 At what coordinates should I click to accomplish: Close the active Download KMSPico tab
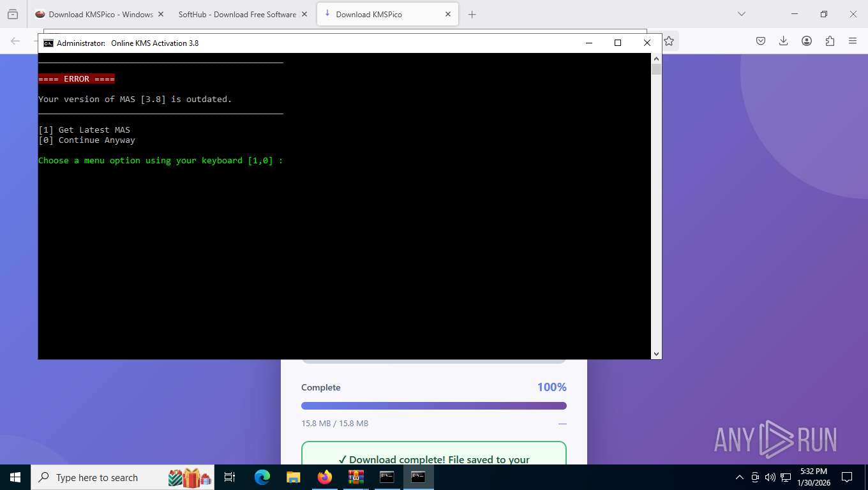point(448,14)
